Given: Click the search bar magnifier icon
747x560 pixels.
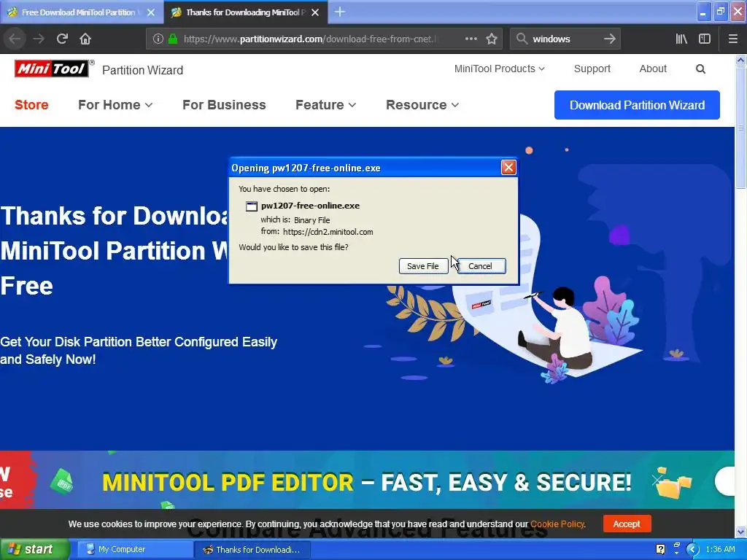Looking at the screenshot, I should 522,39.
